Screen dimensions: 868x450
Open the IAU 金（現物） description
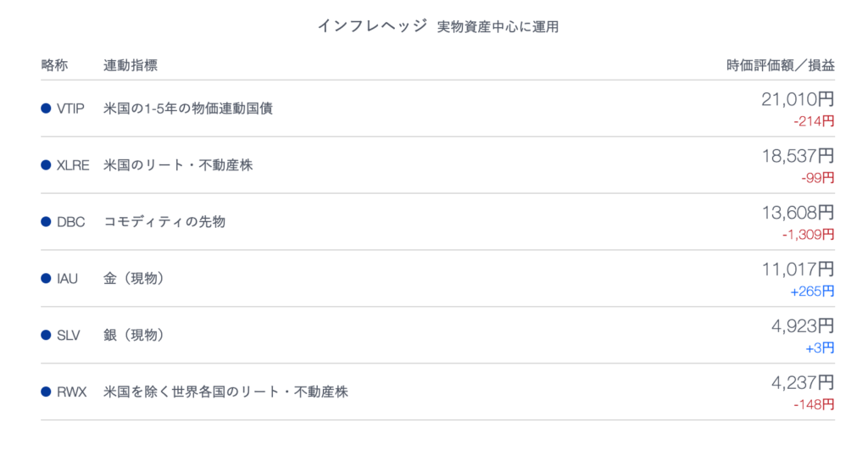pos(133,279)
